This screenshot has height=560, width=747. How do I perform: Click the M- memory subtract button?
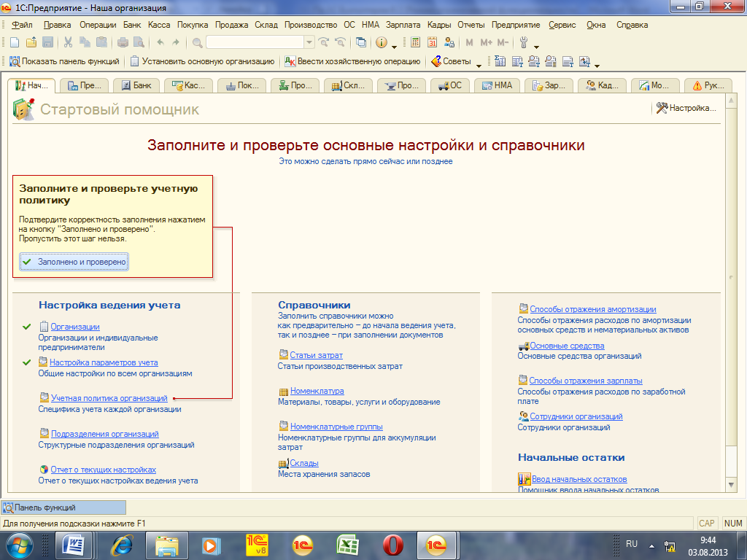(x=503, y=42)
